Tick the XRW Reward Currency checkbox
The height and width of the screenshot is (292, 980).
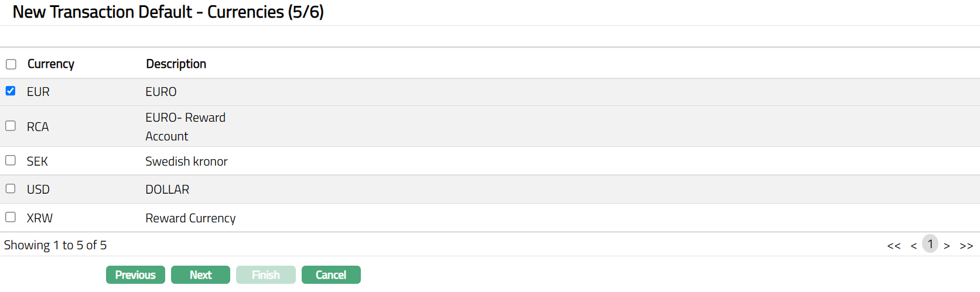[x=11, y=217]
